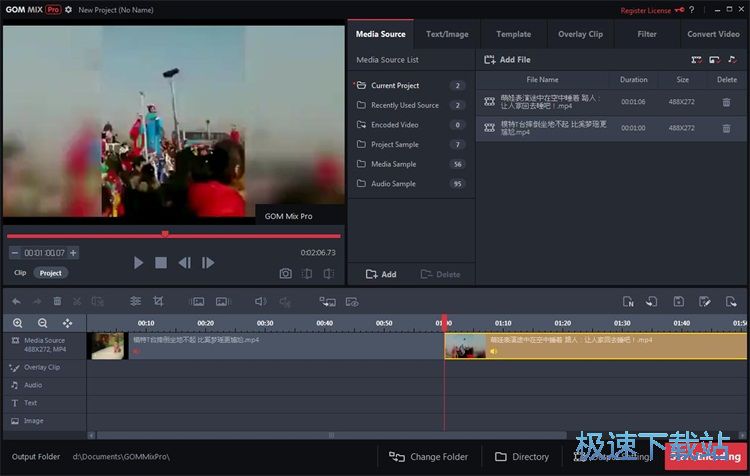The width and height of the screenshot is (750, 476).
Task: Open the video adjustment sliders icon
Action: [x=135, y=301]
